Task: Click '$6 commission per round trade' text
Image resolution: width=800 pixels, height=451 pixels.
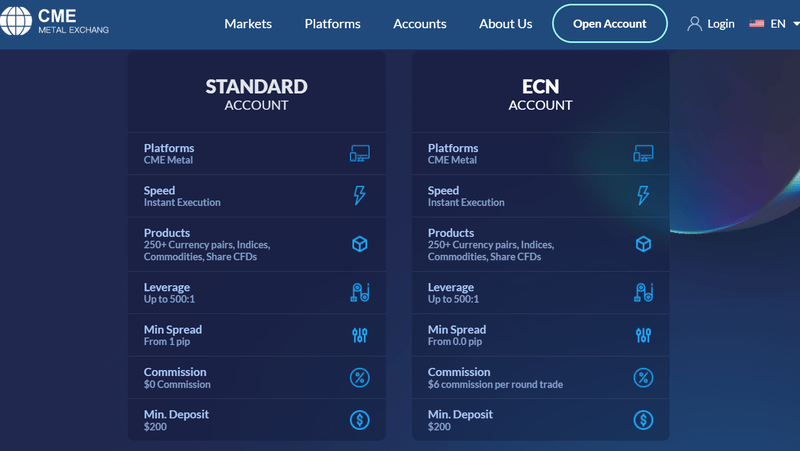Action: [x=495, y=385]
